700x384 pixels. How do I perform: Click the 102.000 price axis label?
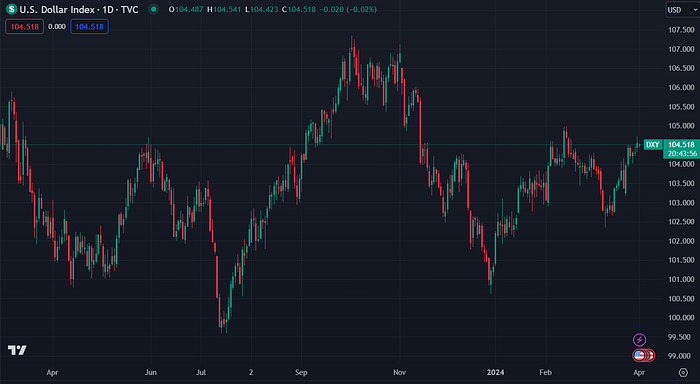(681, 241)
